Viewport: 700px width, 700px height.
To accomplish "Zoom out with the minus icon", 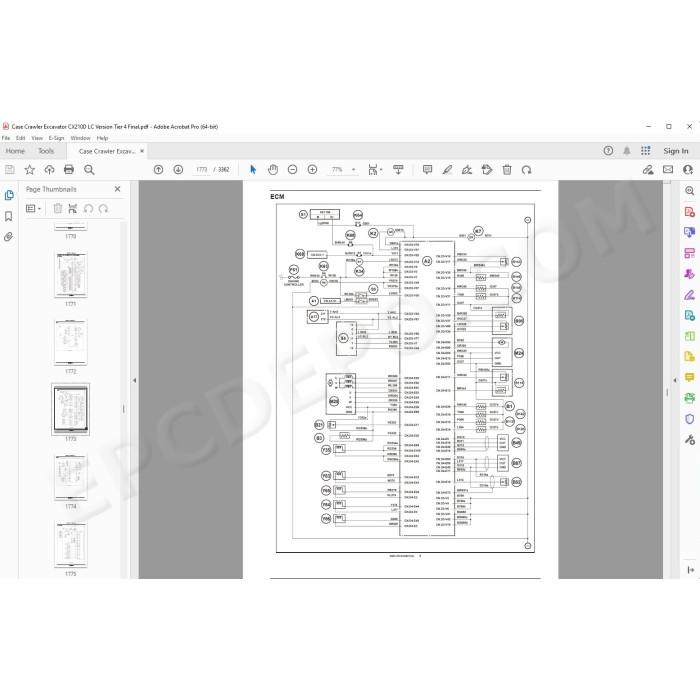I will click(x=292, y=170).
